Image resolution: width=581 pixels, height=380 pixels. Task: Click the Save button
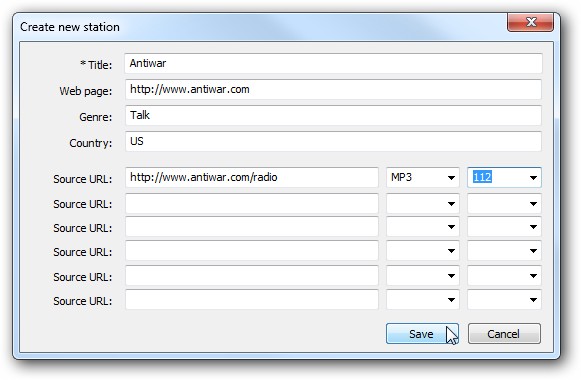point(422,334)
